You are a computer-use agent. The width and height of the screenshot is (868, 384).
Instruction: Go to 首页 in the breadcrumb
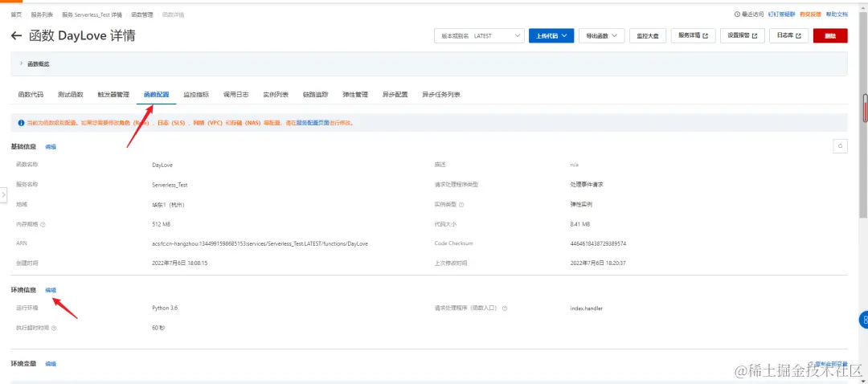pos(16,15)
